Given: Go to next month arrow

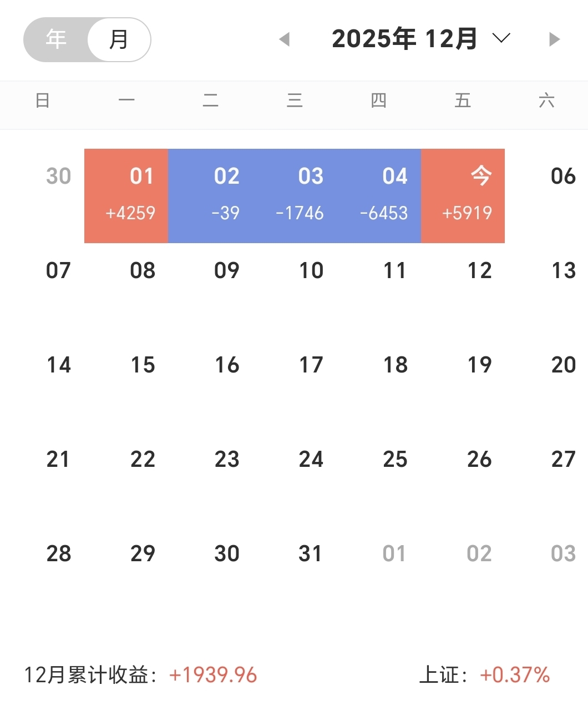Looking at the screenshot, I should coord(554,39).
